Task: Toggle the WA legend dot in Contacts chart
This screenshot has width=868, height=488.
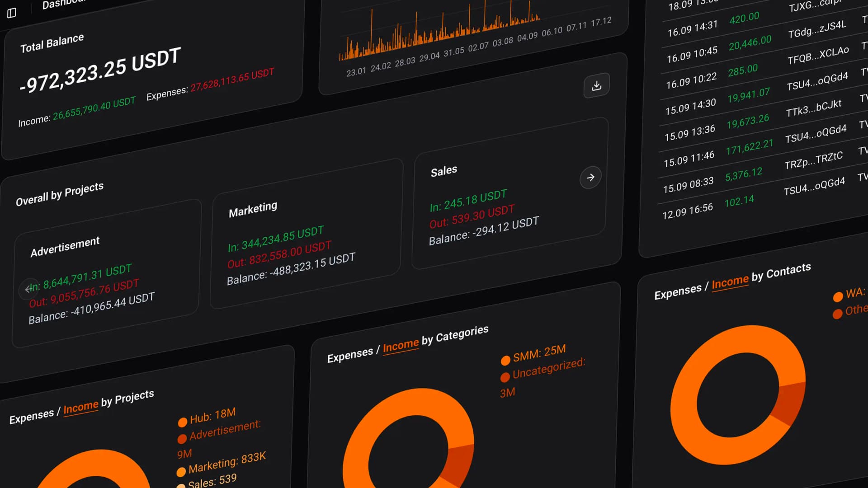Action: pyautogui.click(x=837, y=297)
